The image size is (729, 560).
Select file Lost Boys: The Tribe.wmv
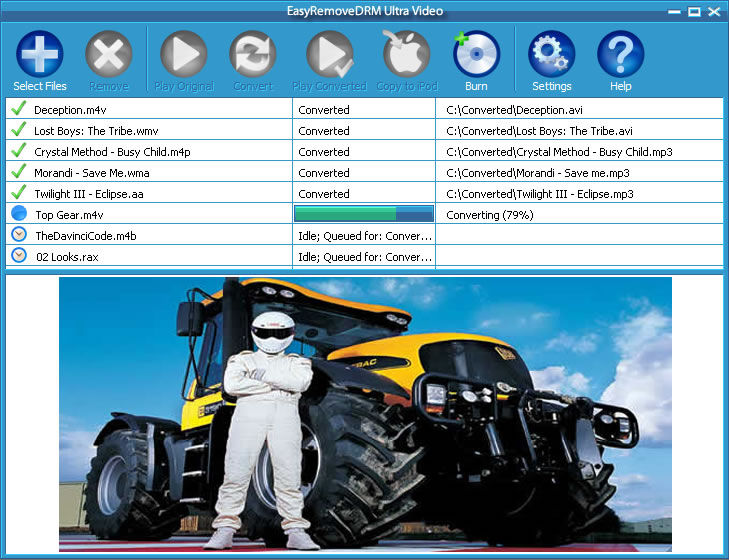[96, 131]
